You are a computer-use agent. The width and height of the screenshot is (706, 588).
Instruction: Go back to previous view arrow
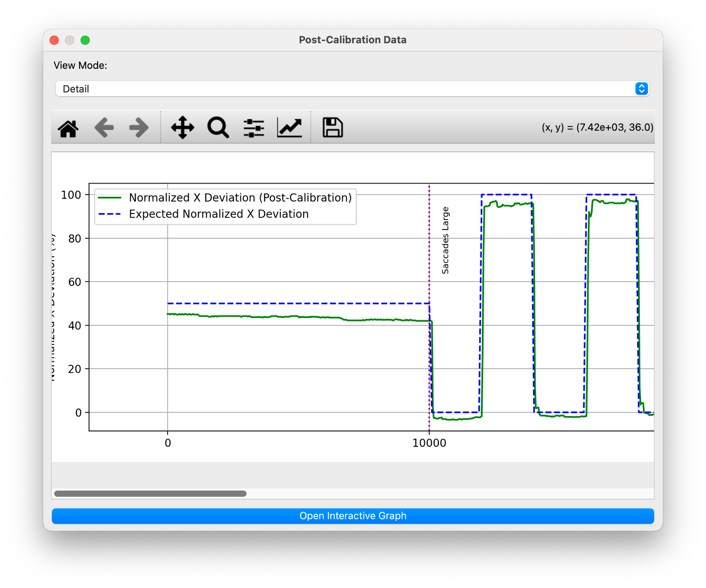[104, 128]
